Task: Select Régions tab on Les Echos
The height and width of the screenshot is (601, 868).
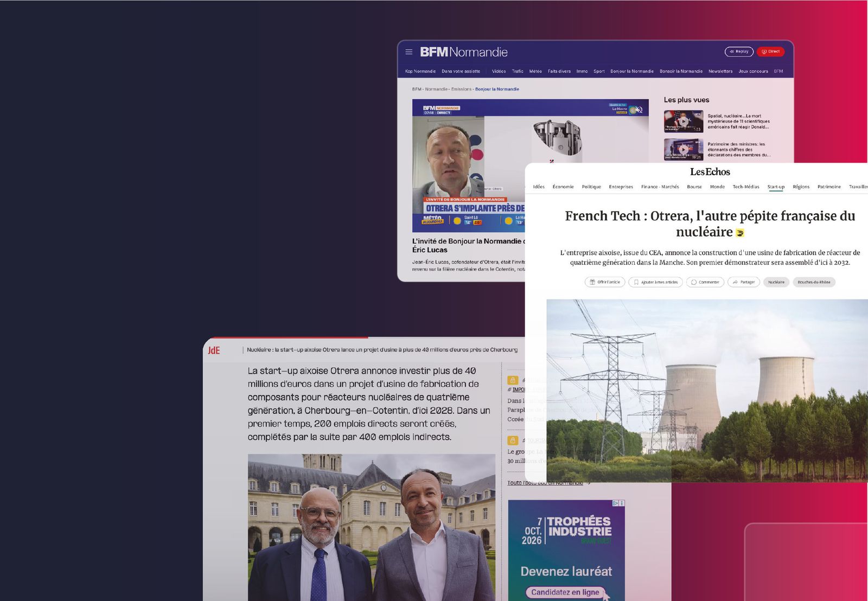Action: 801,187
